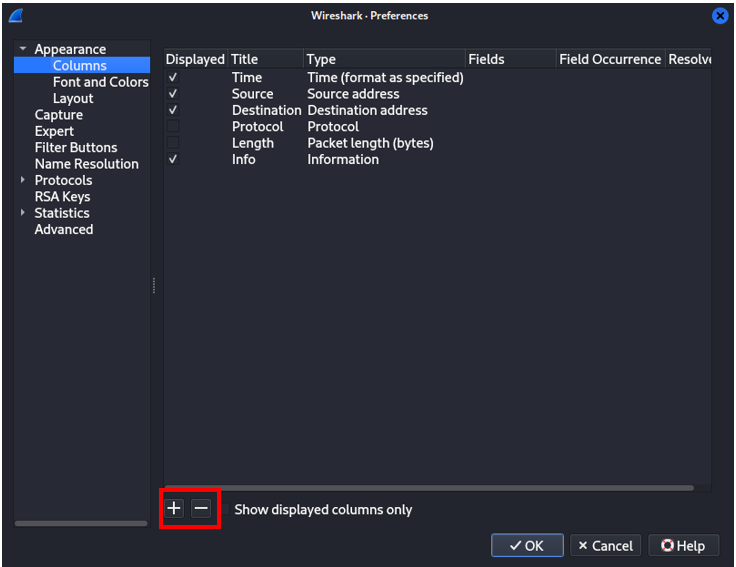Viewport: 736px width, 567px height.
Task: Open Help for preferences
Action: coord(683,545)
